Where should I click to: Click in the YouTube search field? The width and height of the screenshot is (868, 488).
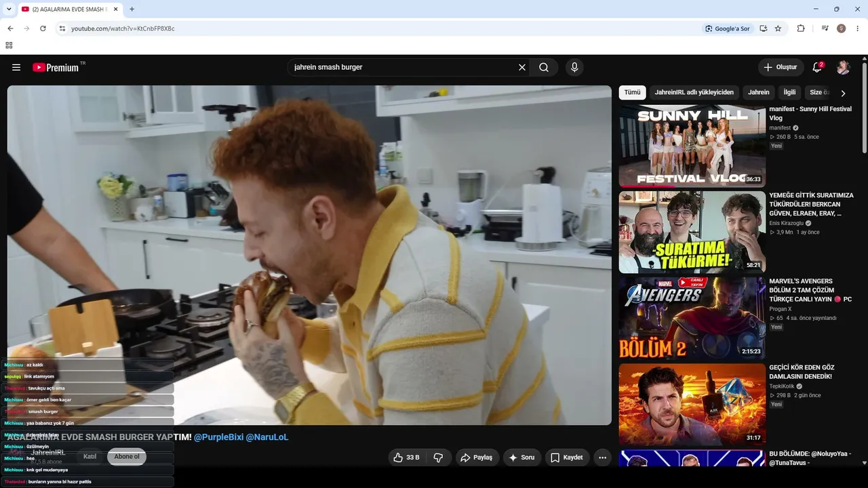pos(403,67)
